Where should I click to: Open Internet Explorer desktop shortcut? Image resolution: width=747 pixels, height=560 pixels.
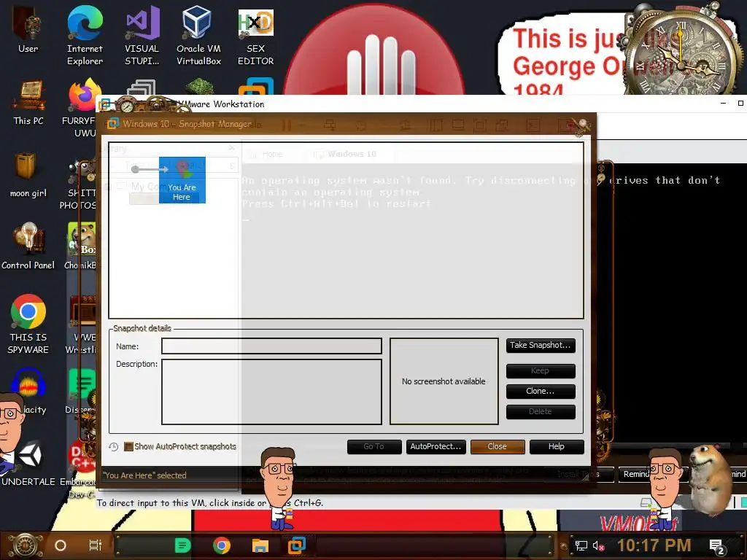coord(85,36)
